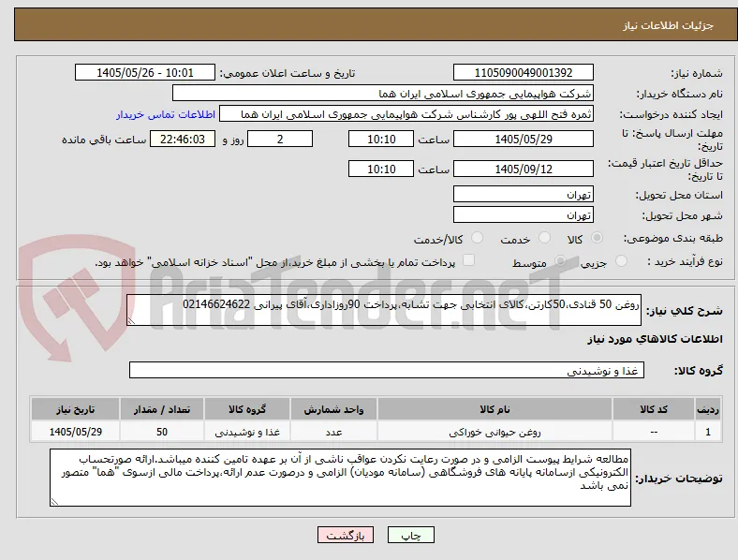The image size is (738, 560).
Task: Click the روغن حیوانی خوراکی table cell
Action: tap(494, 432)
